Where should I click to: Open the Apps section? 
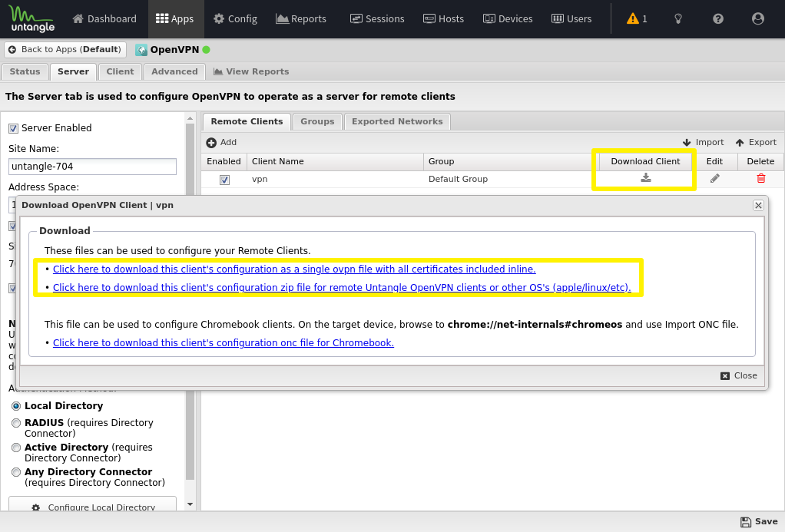(x=174, y=18)
